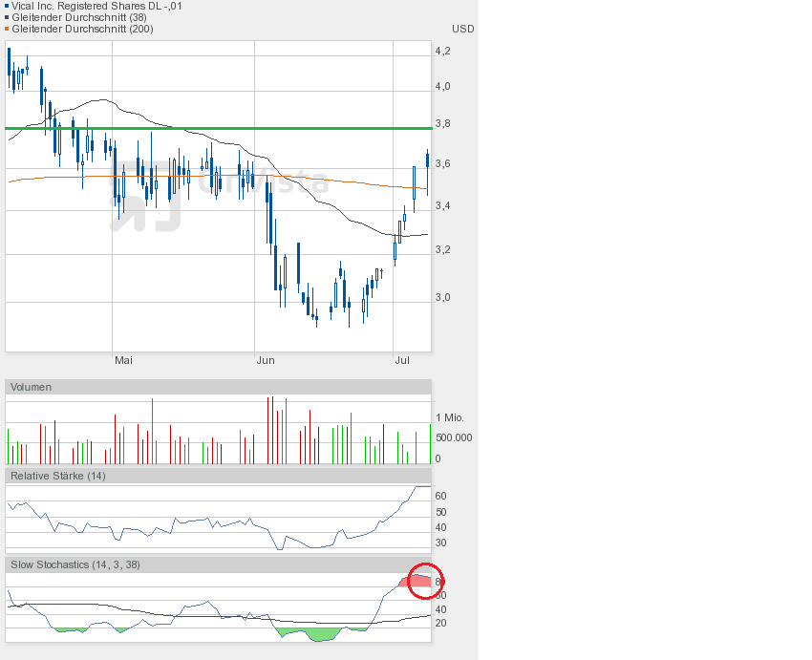Click the 4,2 price axis label
This screenshot has width=812, height=660.
coord(442,51)
